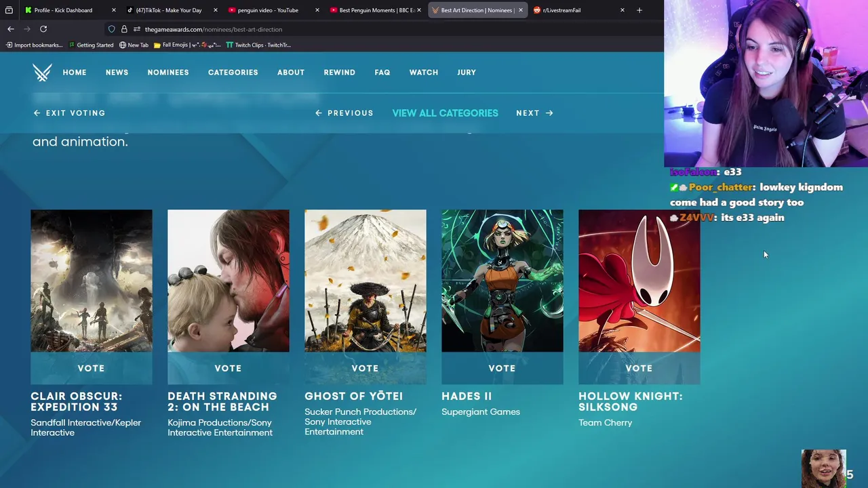This screenshot has width=868, height=488.
Task: Click Poor_chatter username in chat
Action: click(721, 187)
